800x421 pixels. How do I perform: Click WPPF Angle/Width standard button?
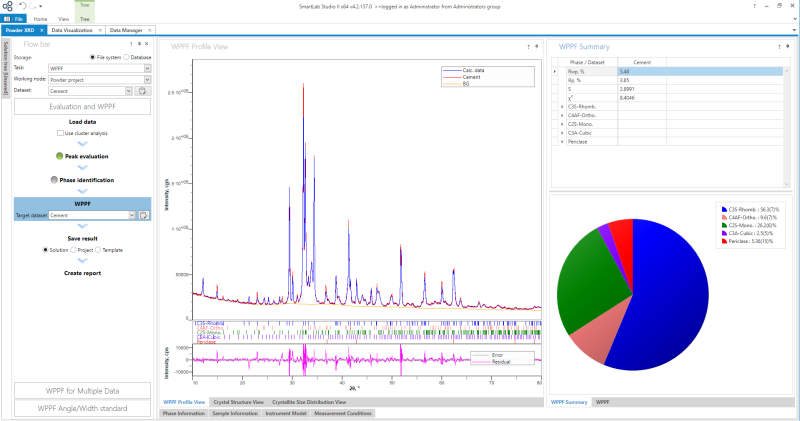[x=82, y=408]
